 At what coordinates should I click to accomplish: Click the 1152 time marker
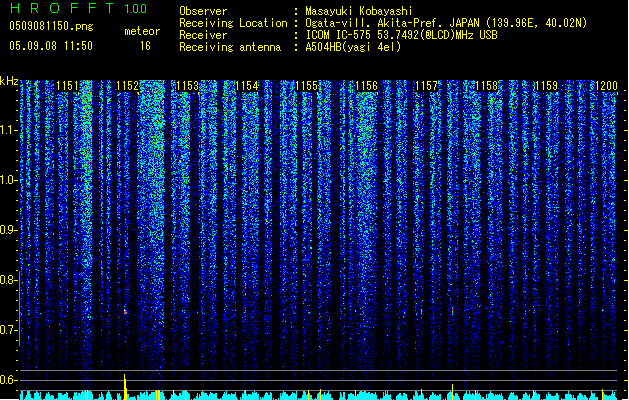point(127,86)
